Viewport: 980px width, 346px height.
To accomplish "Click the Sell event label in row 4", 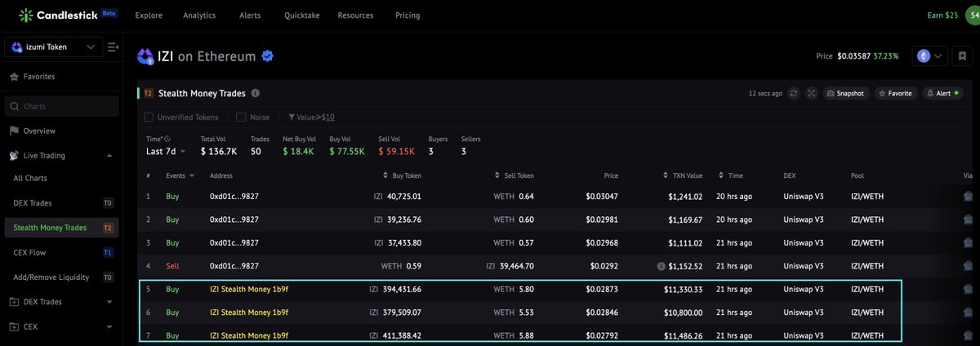I will coord(172,266).
